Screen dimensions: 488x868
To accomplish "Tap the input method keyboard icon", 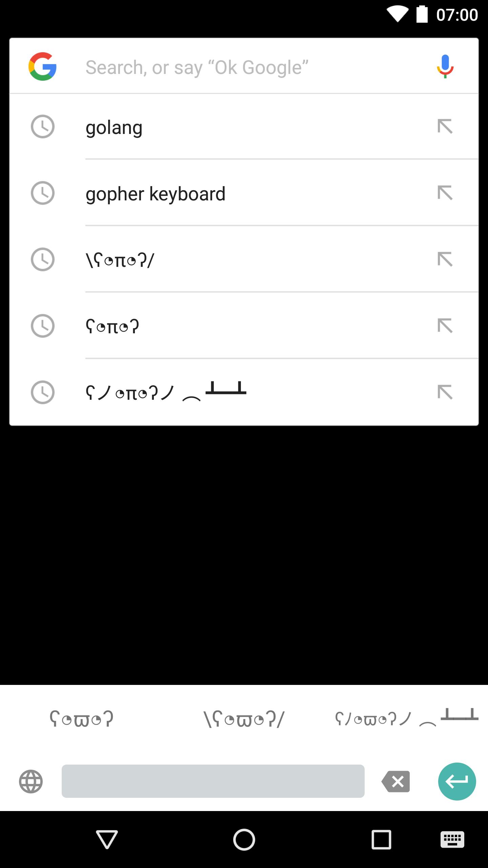I will [x=452, y=840].
